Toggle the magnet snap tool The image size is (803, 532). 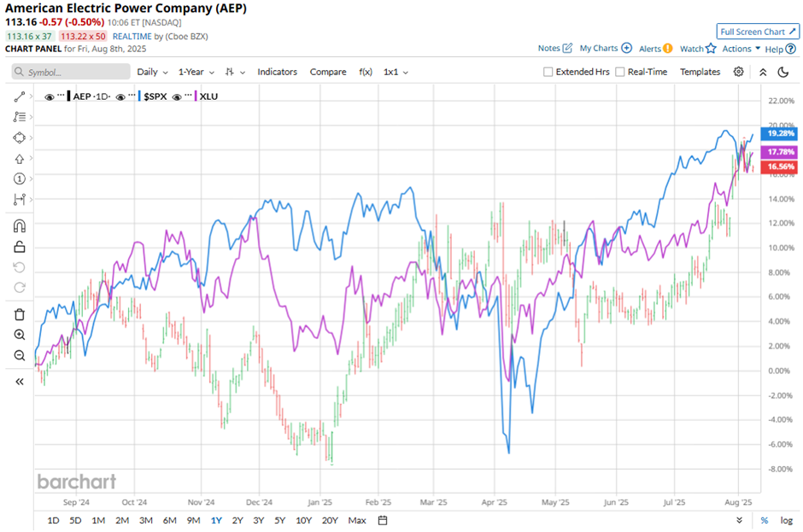click(20, 225)
